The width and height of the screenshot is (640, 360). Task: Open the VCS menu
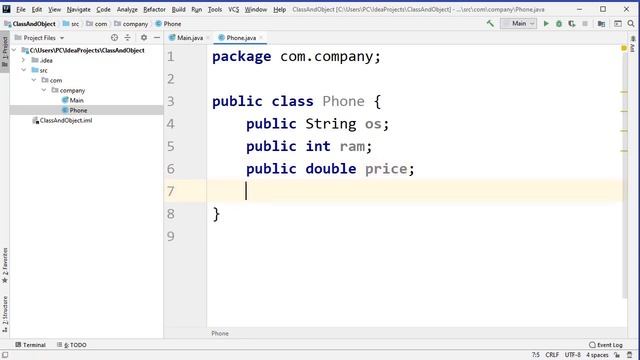pyautogui.click(x=233, y=9)
